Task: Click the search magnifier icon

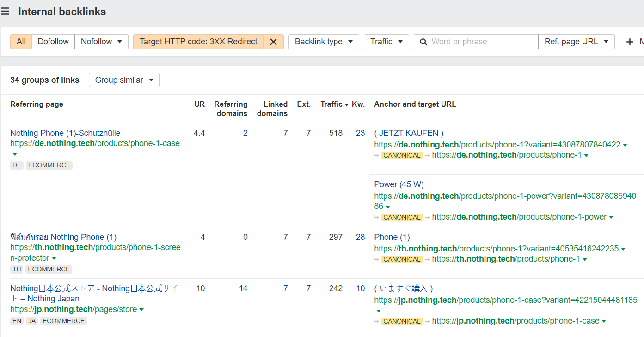Action: [423, 42]
